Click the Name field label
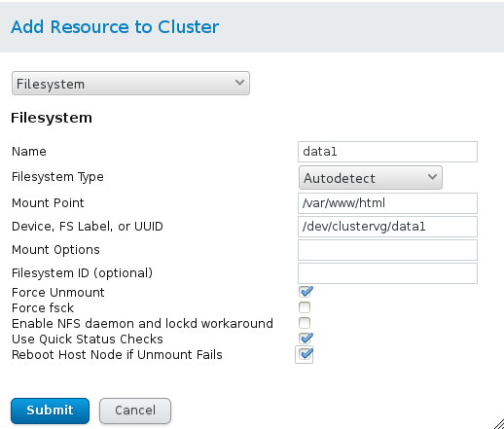The image size is (504, 429). pos(29,152)
